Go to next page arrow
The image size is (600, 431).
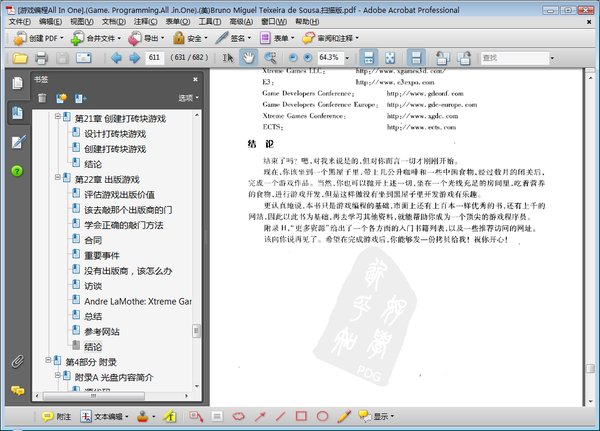(134, 58)
